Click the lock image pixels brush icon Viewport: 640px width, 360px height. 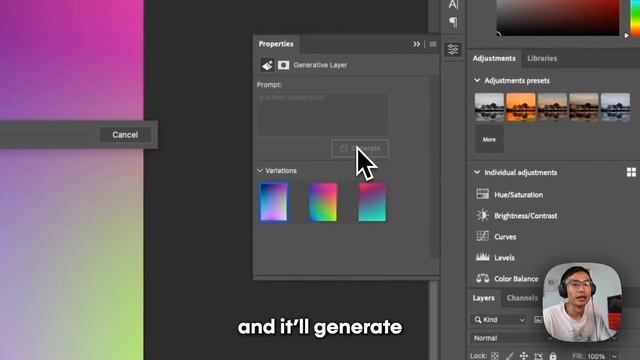point(509,356)
